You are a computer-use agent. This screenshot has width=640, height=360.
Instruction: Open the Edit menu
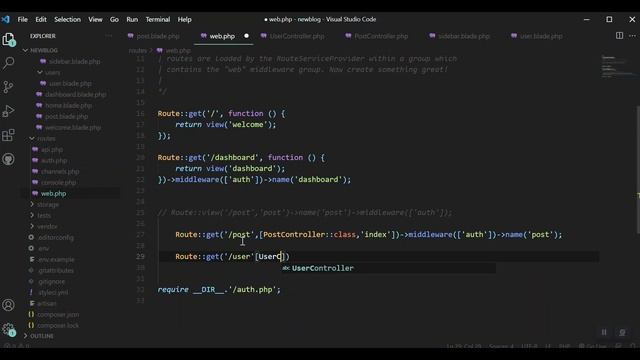coord(41,19)
